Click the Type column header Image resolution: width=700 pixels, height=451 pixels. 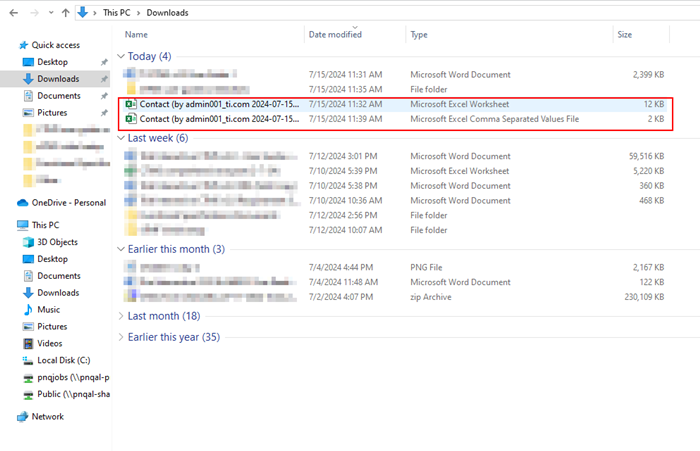pyautogui.click(x=419, y=35)
